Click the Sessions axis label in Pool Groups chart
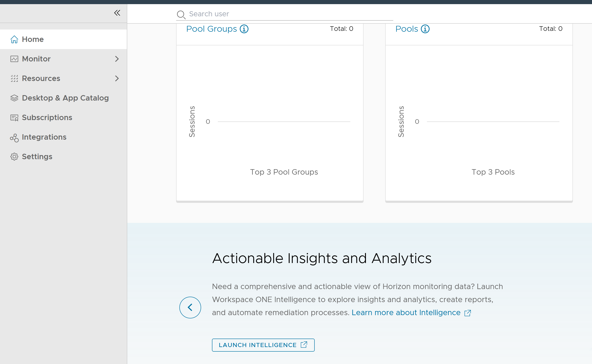The width and height of the screenshot is (592, 364). [x=192, y=122]
